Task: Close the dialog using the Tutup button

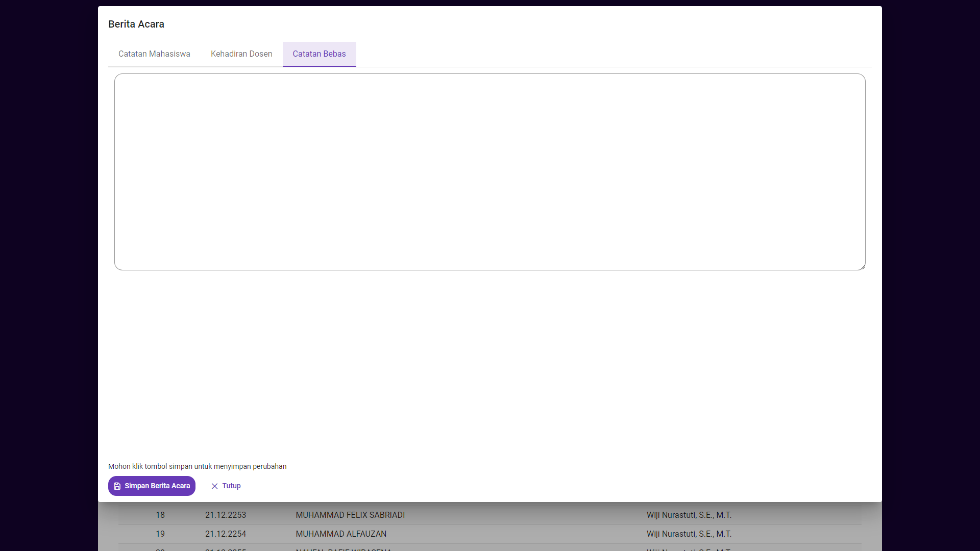Action: (231, 486)
